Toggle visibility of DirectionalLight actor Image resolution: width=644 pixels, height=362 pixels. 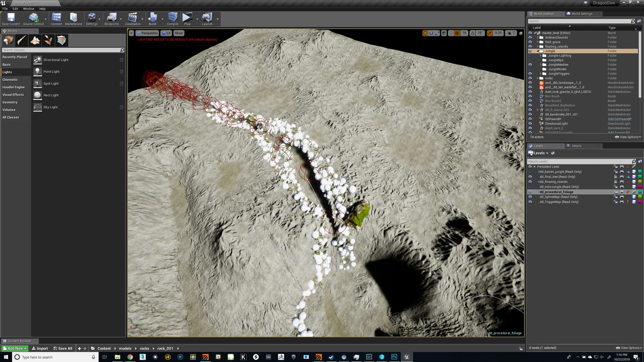pyautogui.click(x=530, y=123)
